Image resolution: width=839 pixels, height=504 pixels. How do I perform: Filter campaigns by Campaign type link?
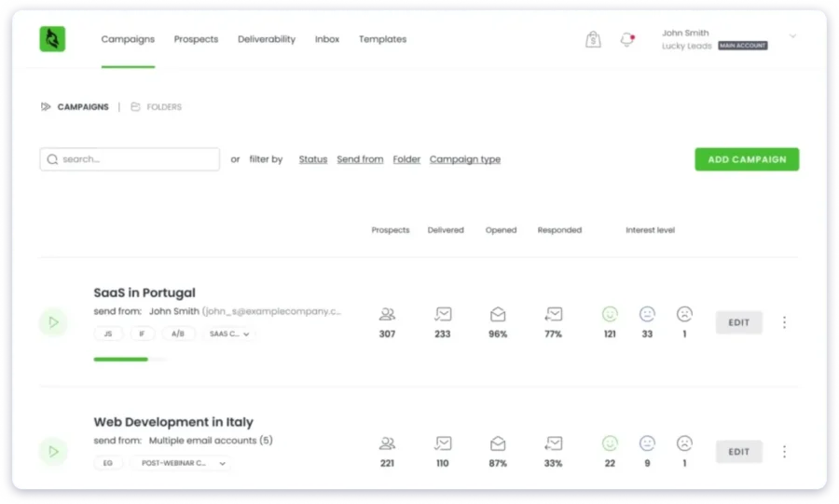coord(464,159)
